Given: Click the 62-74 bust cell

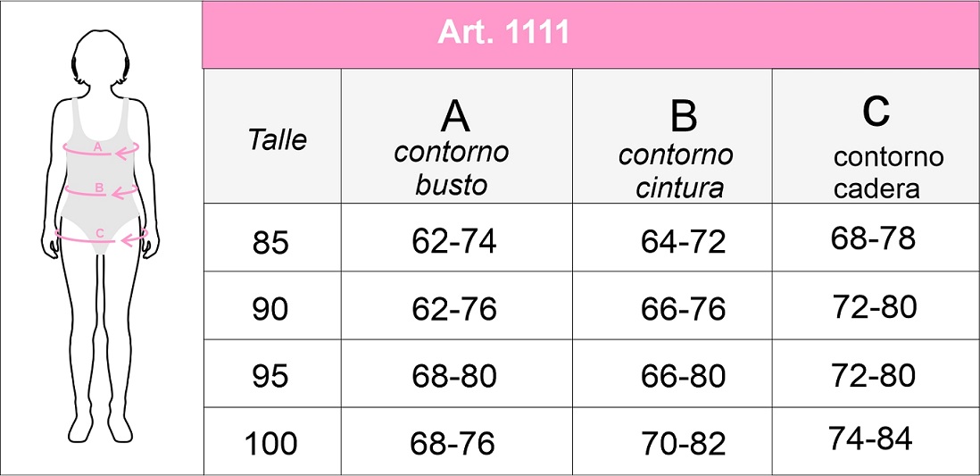Looking at the screenshot, I should [454, 241].
